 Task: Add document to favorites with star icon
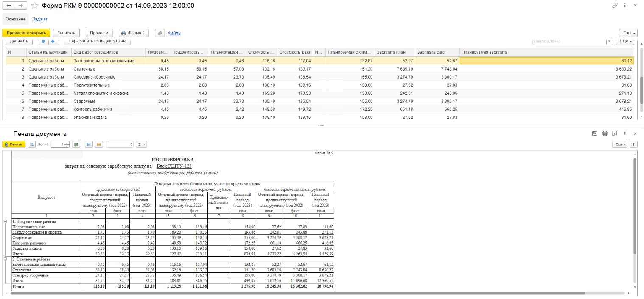click(35, 6)
